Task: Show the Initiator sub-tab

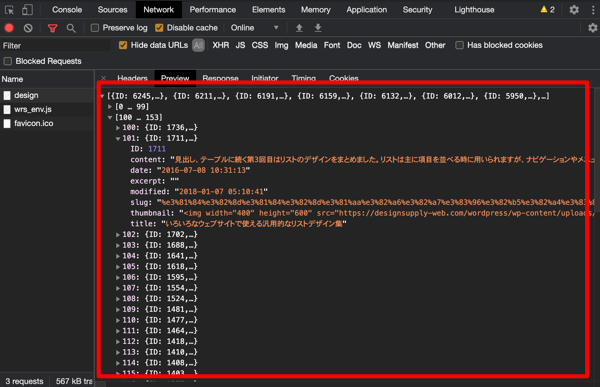Action: [x=265, y=78]
